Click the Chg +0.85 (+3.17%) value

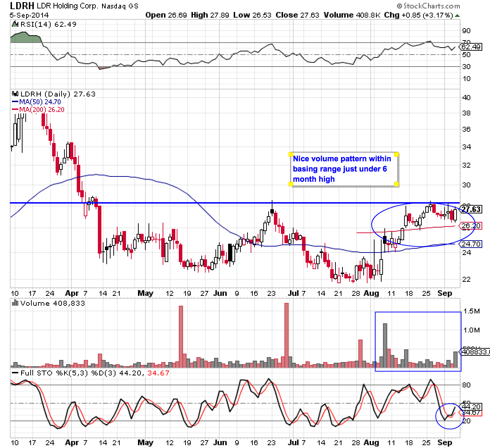click(x=417, y=15)
